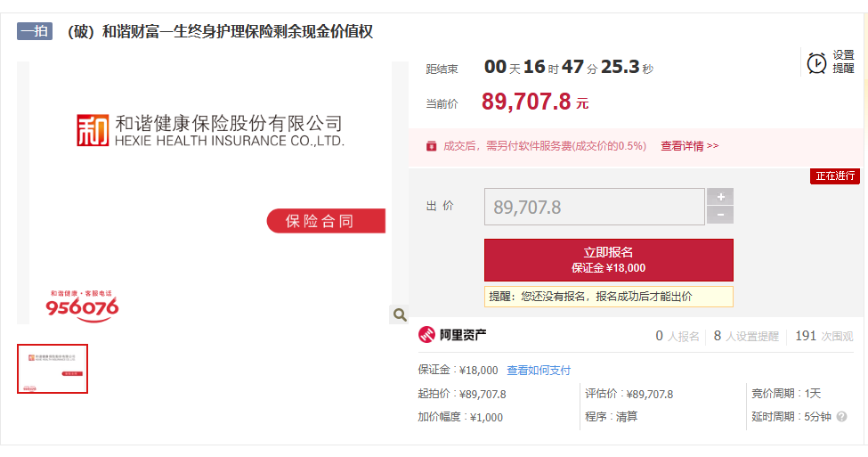
Task: Click the 加价幅度 ¥1,000 text
Action: tap(460, 417)
